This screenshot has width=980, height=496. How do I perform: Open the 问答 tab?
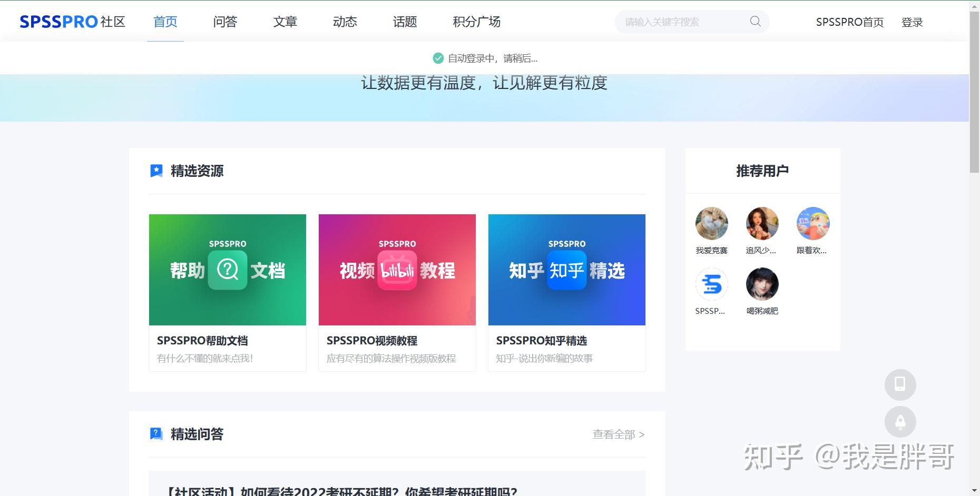(x=226, y=22)
